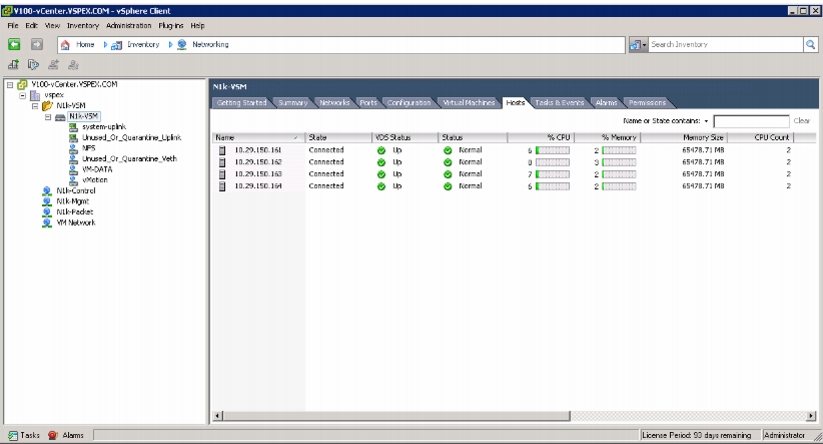Collapse the vspex datacenter node
This screenshot has height=444, width=823.
pyautogui.click(x=23, y=96)
